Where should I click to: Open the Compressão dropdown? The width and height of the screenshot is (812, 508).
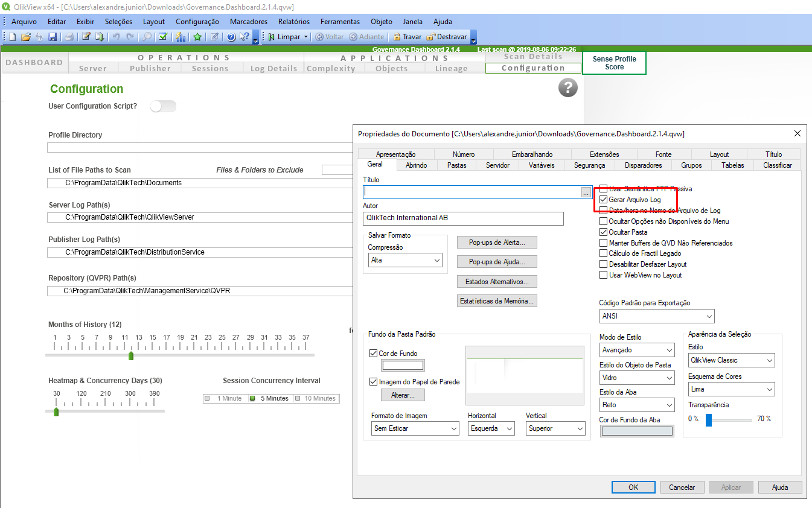(x=405, y=260)
